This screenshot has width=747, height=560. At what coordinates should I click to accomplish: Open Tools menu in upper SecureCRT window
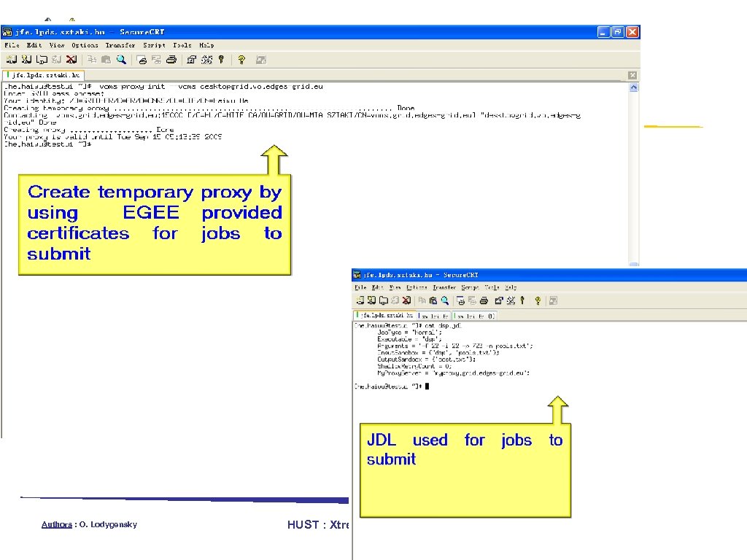pyautogui.click(x=182, y=45)
